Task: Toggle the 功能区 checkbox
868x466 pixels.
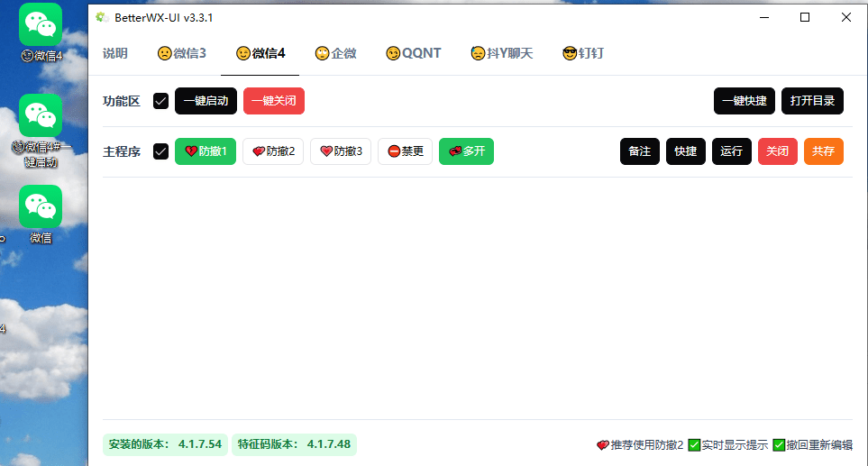Action: (161, 101)
